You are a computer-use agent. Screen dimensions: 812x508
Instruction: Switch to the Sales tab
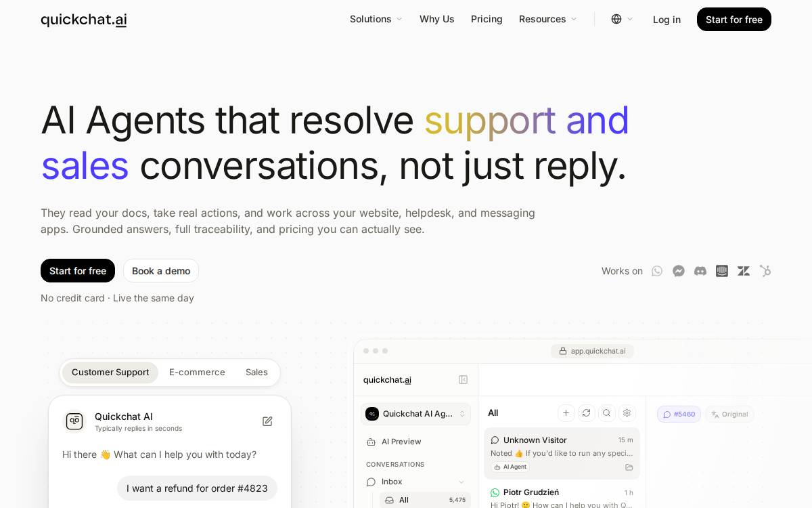tap(256, 373)
